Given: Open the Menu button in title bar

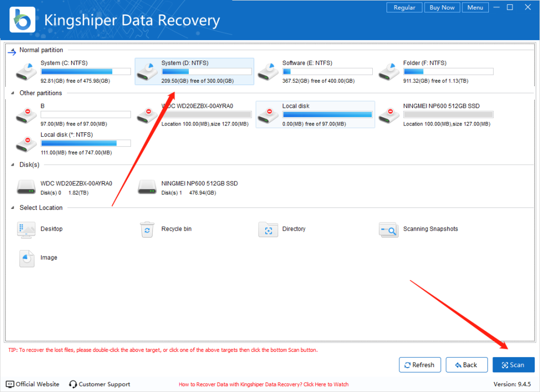Looking at the screenshot, I should [x=475, y=7].
